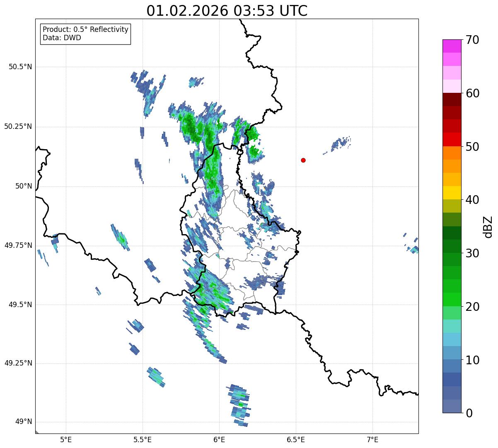Click the dBZ colorbar label
This screenshot has width=498, height=448.
coord(488,227)
